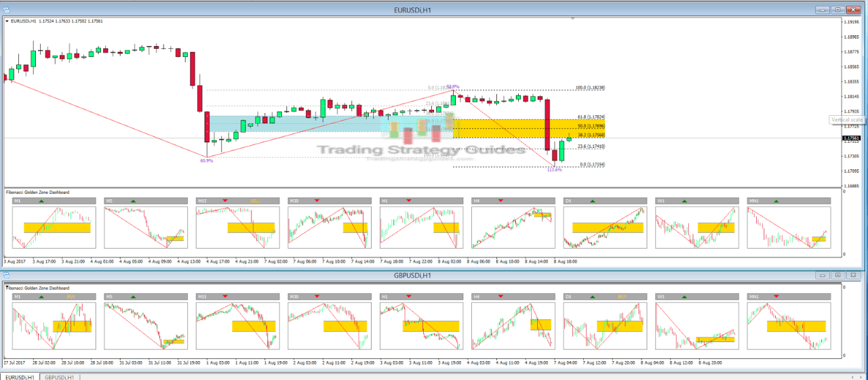Image resolution: width=868 pixels, height=380 pixels.
Task: Click the green up arrow on EURUSD M5 header
Action: click(134, 201)
